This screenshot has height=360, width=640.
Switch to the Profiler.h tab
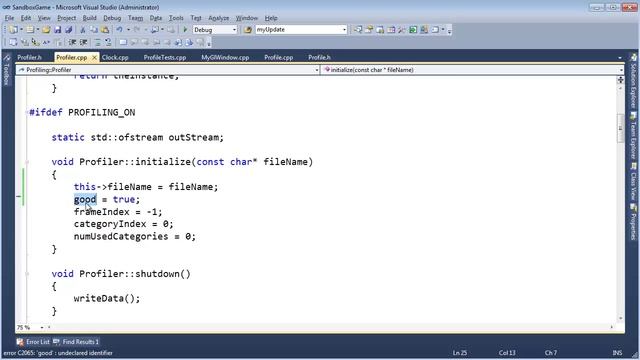pos(29,58)
